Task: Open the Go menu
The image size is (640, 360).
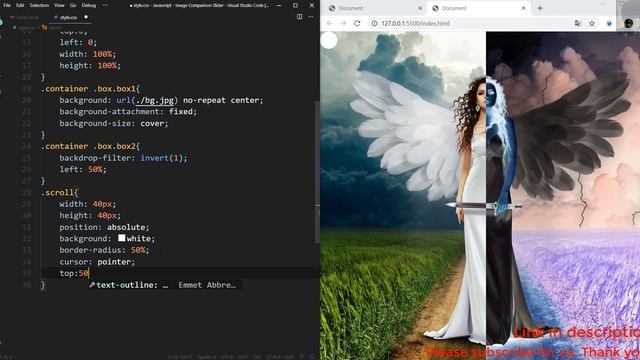Action: [x=73, y=5]
